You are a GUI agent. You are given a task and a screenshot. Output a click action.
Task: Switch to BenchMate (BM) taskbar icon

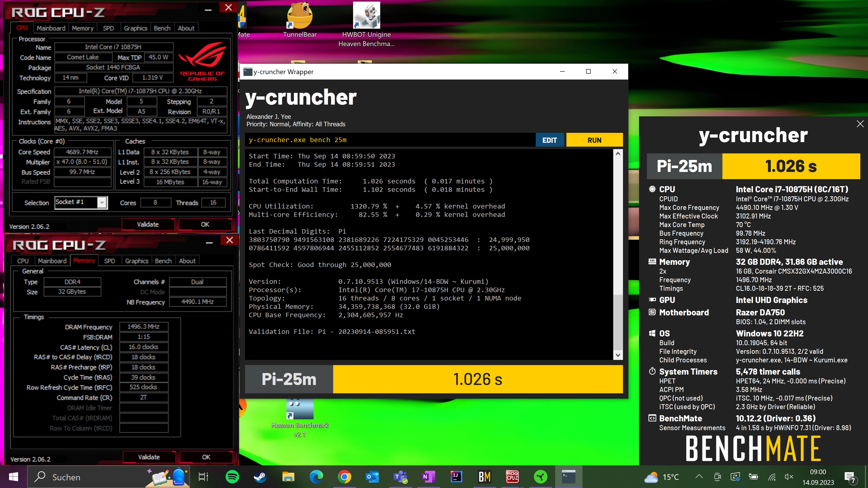485,477
